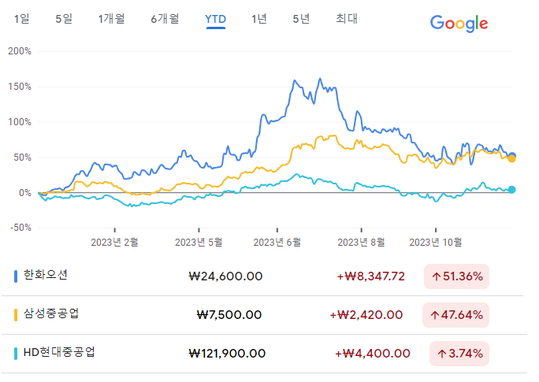Click the ₩7,500.00 price value

pos(229,315)
